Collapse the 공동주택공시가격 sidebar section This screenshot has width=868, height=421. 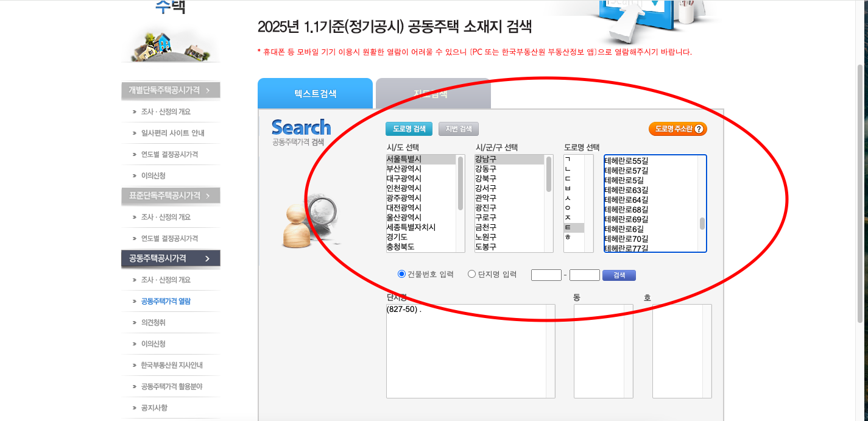pos(171,258)
